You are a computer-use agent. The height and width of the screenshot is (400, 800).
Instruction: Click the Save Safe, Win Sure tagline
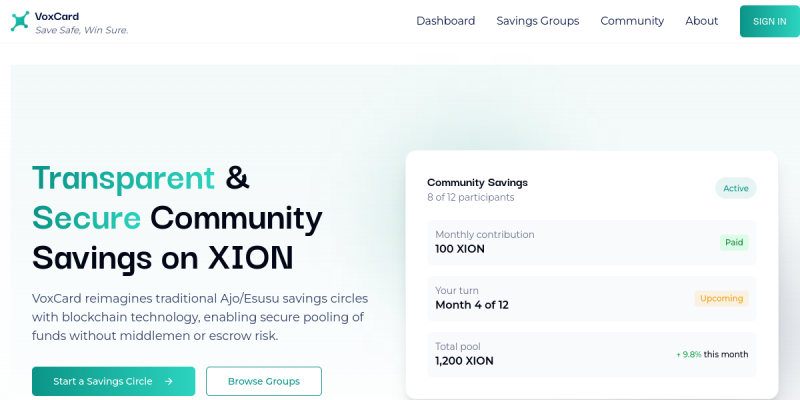(81, 30)
